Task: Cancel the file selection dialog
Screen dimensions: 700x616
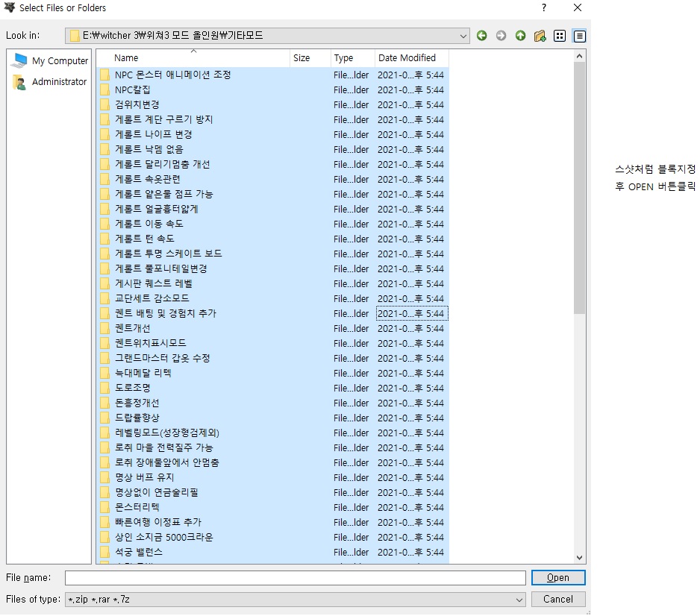Action: click(x=558, y=599)
